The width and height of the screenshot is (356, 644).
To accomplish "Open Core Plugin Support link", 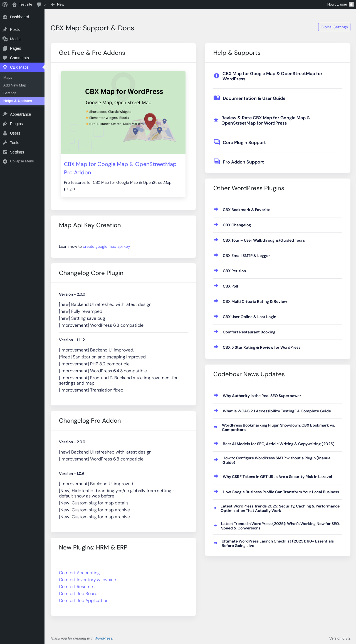I will 244,142.
